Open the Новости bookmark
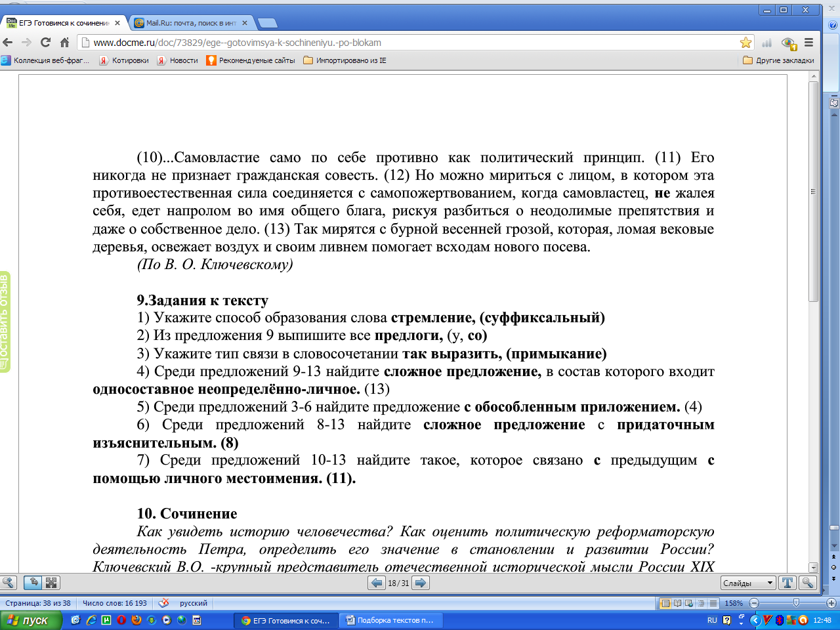This screenshot has height=630, width=840. pos(177,60)
